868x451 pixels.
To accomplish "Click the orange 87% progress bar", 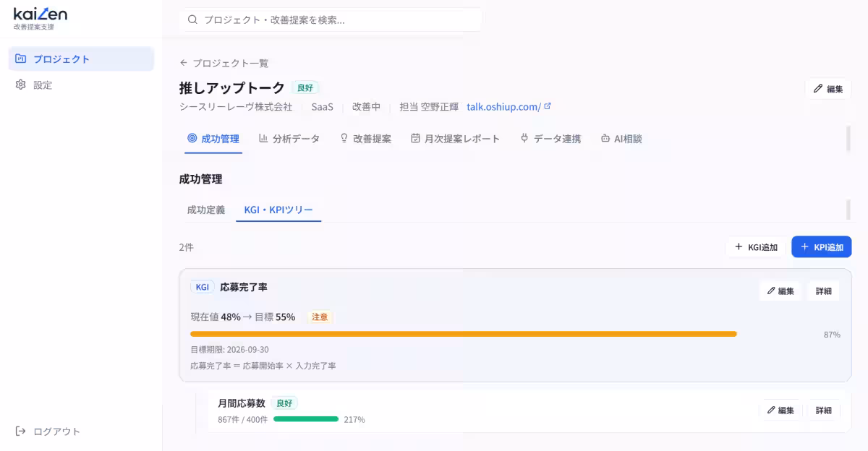I will point(464,334).
